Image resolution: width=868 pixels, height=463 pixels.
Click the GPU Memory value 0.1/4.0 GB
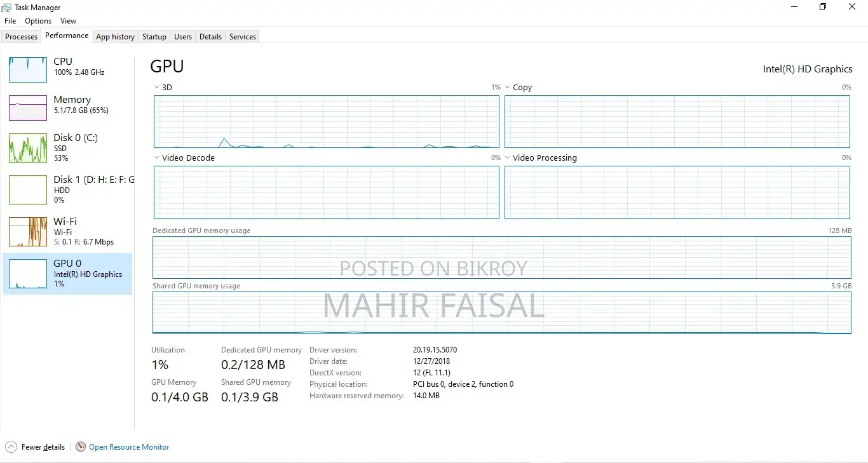pos(180,397)
